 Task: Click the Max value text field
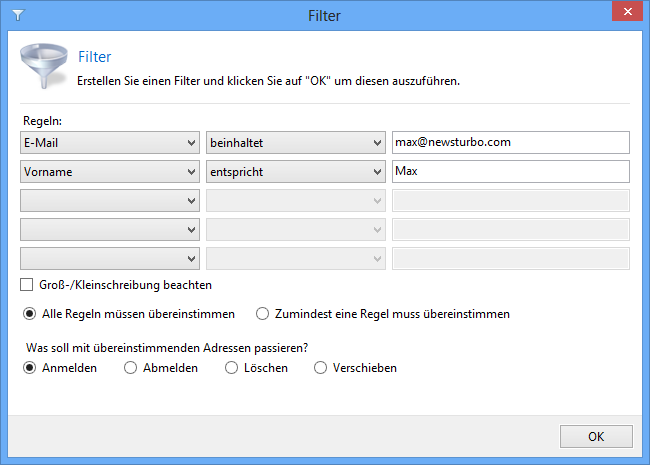pos(511,172)
